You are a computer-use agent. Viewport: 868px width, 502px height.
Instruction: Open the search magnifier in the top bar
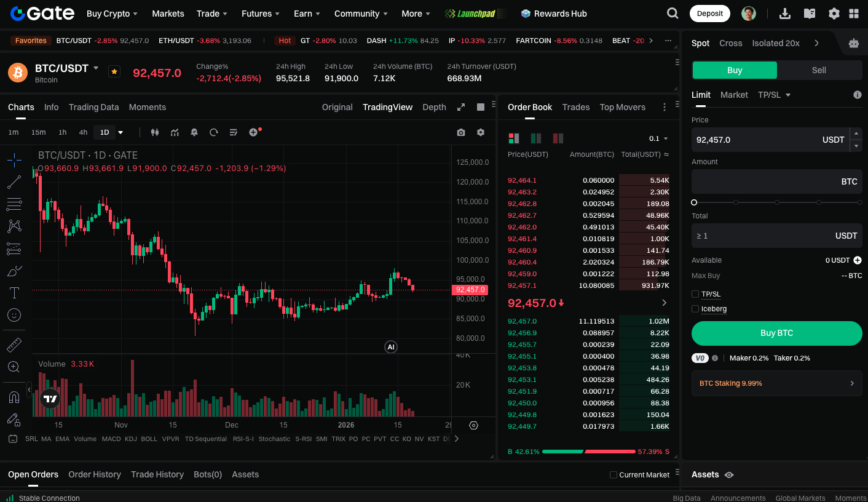(x=673, y=14)
